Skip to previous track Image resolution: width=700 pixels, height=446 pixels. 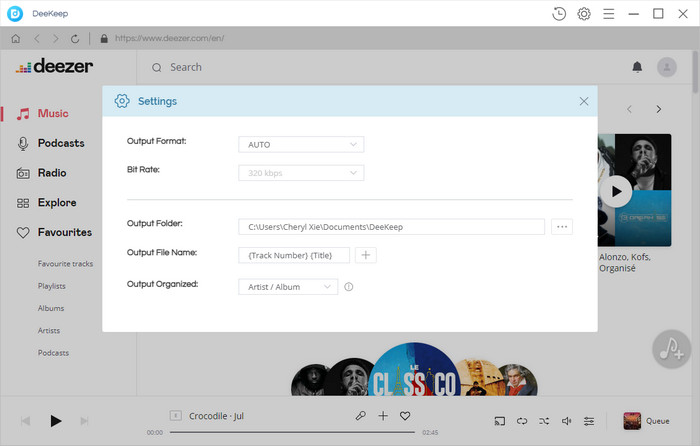25,421
